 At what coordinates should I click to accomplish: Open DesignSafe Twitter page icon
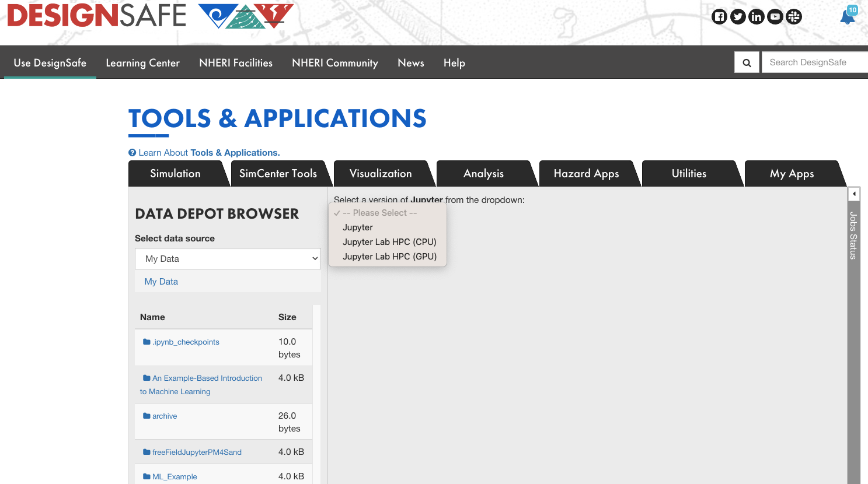pyautogui.click(x=738, y=17)
